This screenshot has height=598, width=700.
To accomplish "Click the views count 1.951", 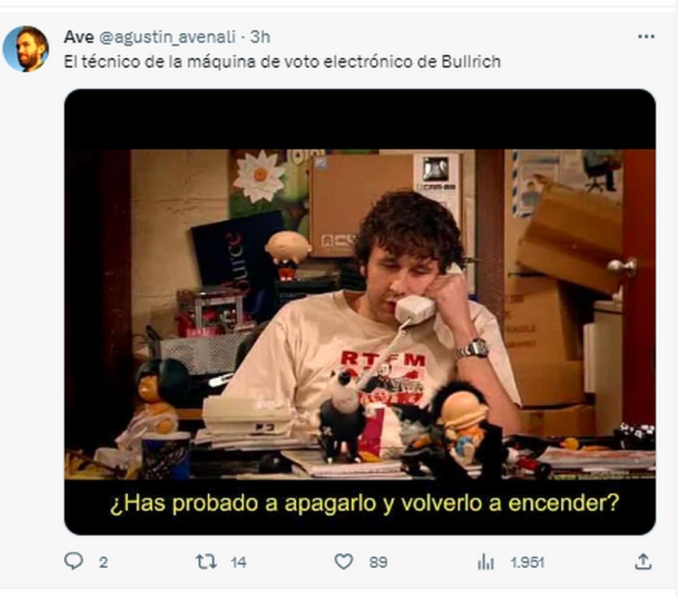I will point(527,562).
